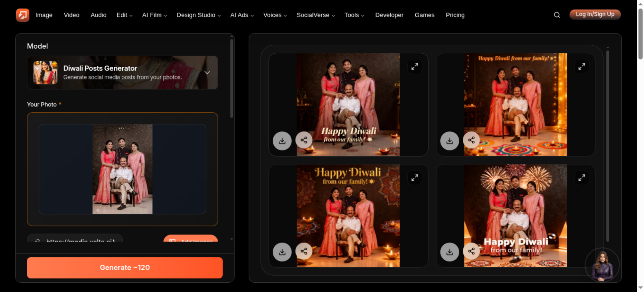
Task: Expand the bottom-right fireworks image fullscreen
Action: [x=582, y=178]
